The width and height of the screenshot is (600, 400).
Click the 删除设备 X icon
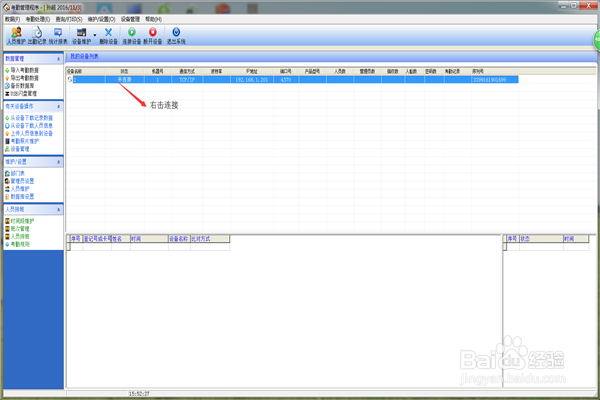[x=109, y=36]
